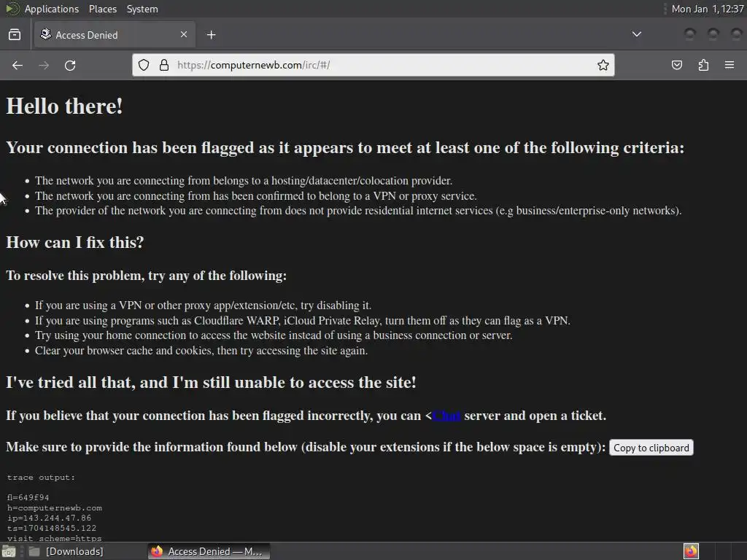Open the Firefox hamburger menu
Screen dimensions: 747x560
pyautogui.click(x=729, y=65)
